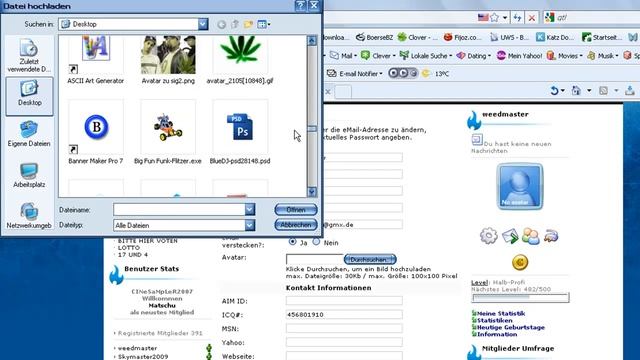The height and width of the screenshot is (360, 640).
Task: Click the AIM ID input field
Action: [x=344, y=301]
